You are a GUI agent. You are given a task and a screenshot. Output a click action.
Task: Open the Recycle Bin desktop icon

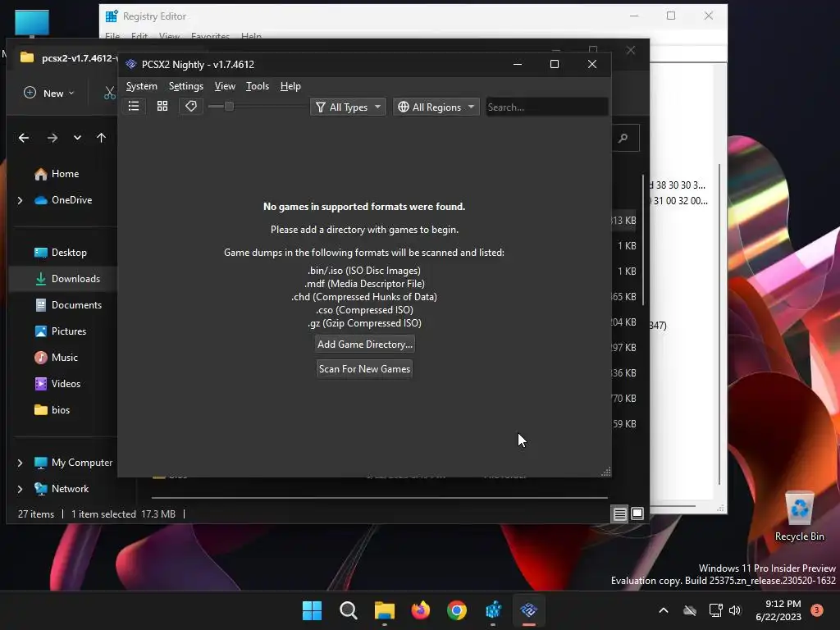pos(799,517)
